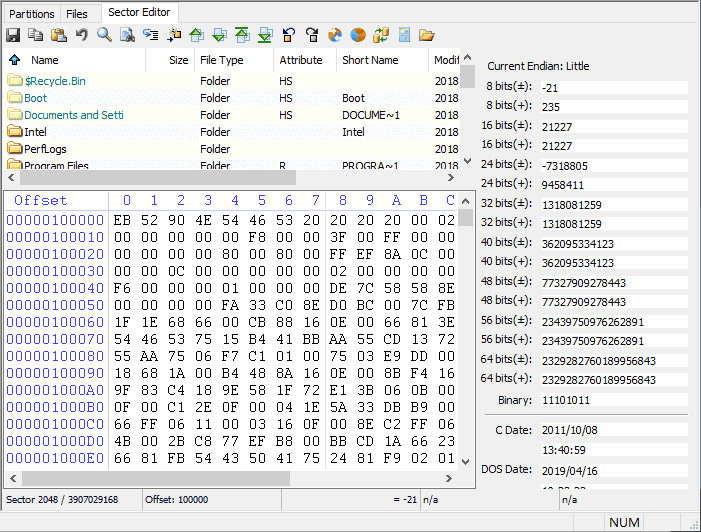701x532 pixels.
Task: Click the open folder toolbar icon
Action: (427, 35)
